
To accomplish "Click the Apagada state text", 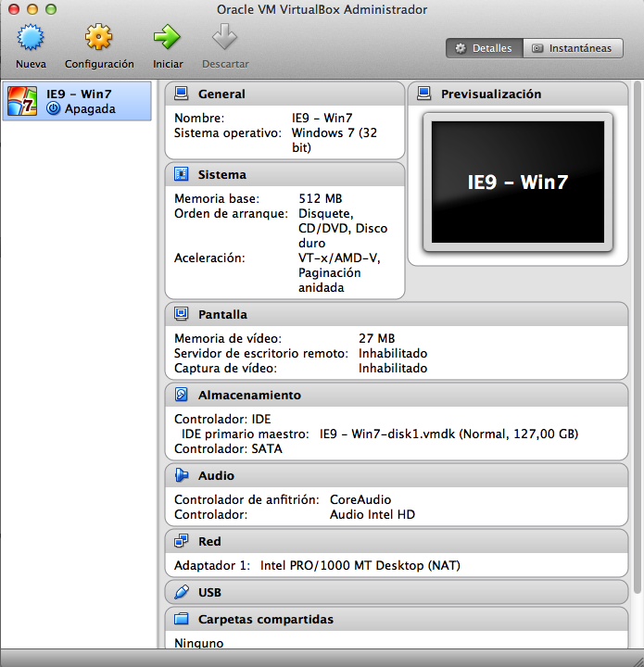I will point(90,109).
